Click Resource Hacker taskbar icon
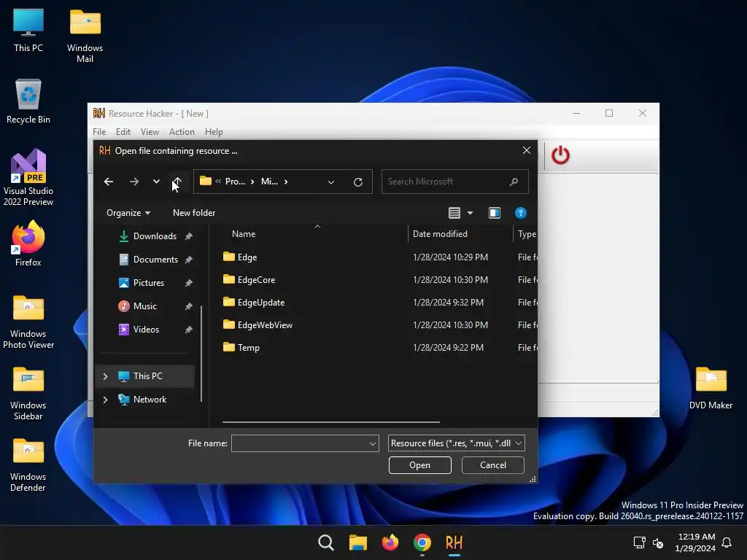The height and width of the screenshot is (560, 747). 454,542
